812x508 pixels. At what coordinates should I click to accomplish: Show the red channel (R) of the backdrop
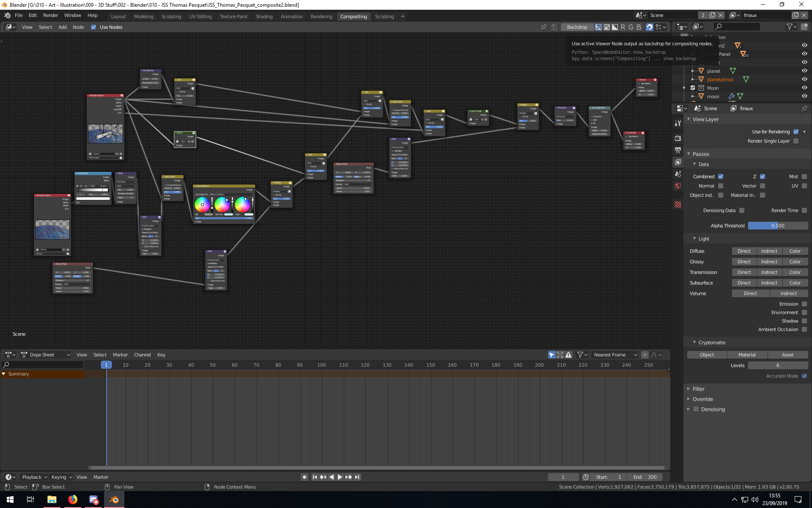623,27
